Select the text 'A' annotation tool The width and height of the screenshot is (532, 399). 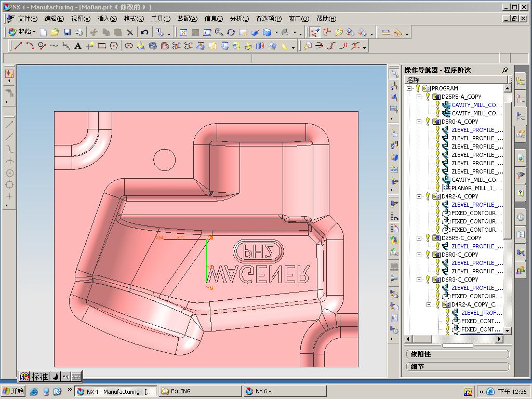[x=78, y=46]
